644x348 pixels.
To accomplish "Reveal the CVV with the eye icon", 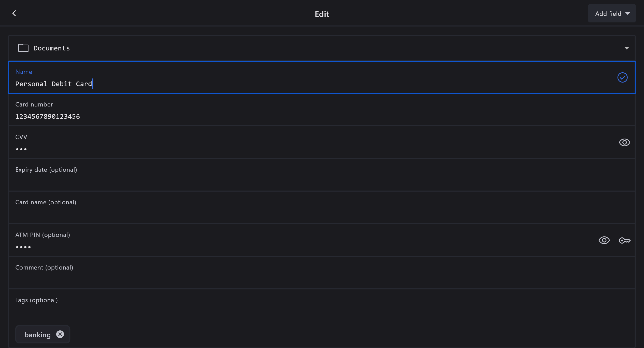I will [624, 142].
